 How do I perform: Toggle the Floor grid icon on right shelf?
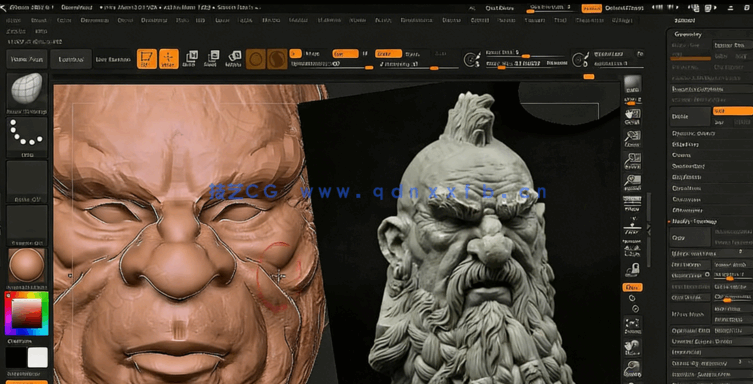point(632,225)
